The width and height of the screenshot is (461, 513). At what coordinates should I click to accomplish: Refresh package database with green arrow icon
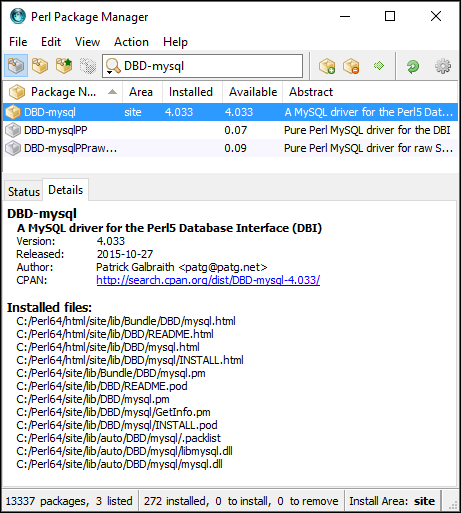(x=413, y=66)
